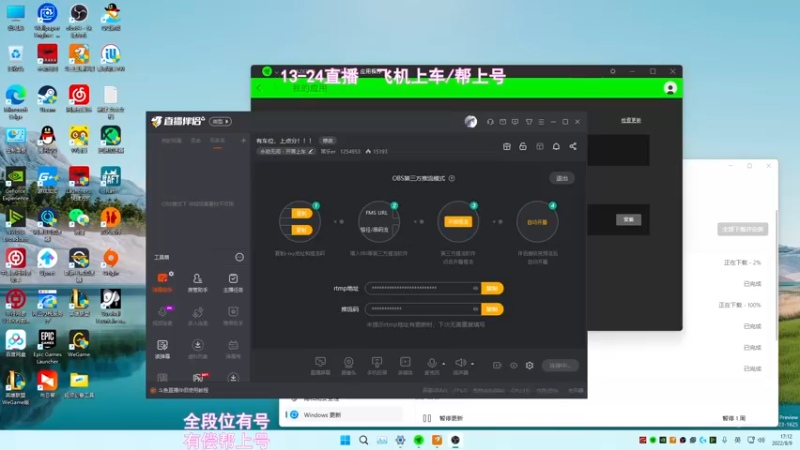Click the headset support icon in title bar
The width and height of the screenshot is (800, 450).
click(x=490, y=122)
